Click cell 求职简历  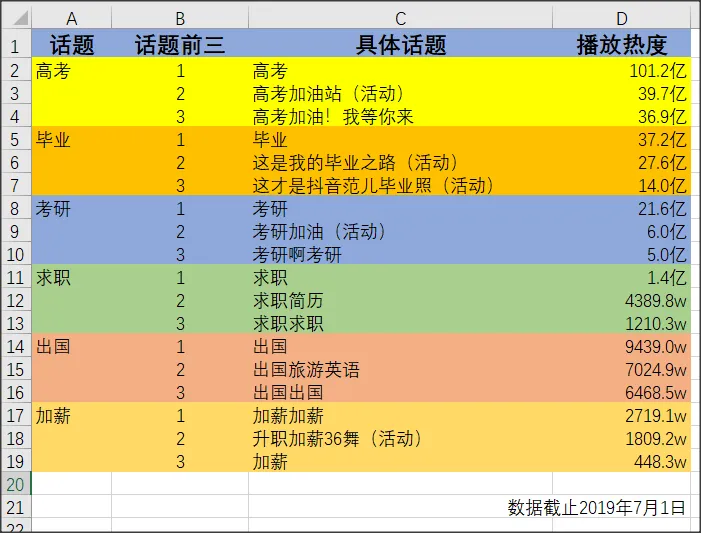pos(401,300)
